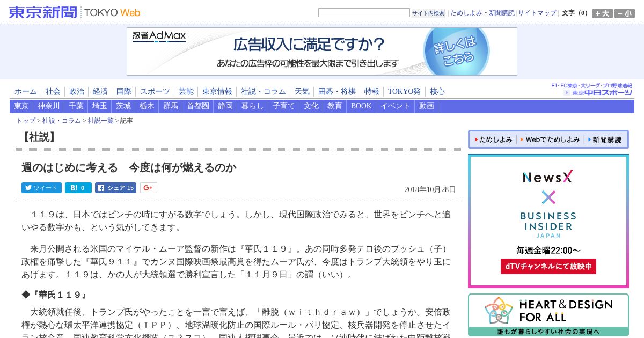Open the 特報 section
Screen dimensions: 644x338
tap(372, 92)
